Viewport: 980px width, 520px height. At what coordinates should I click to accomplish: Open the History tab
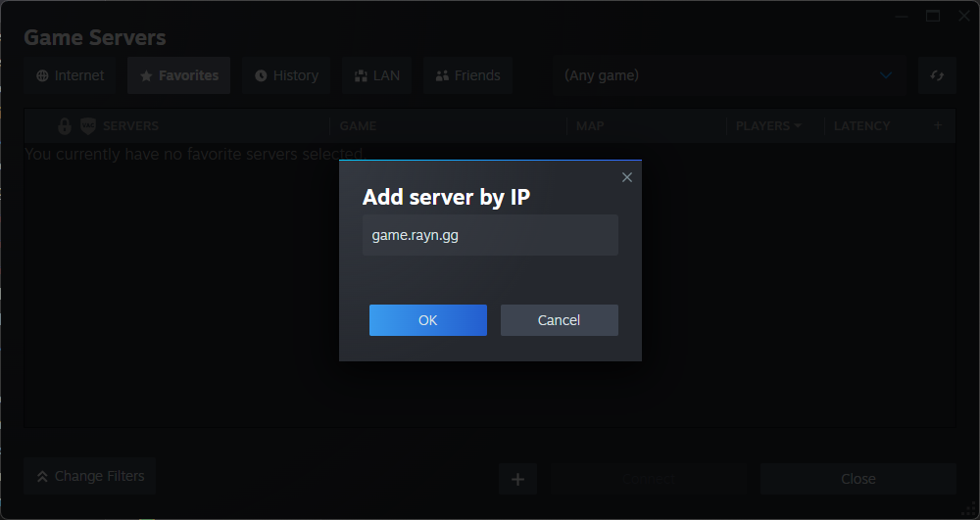click(x=286, y=75)
